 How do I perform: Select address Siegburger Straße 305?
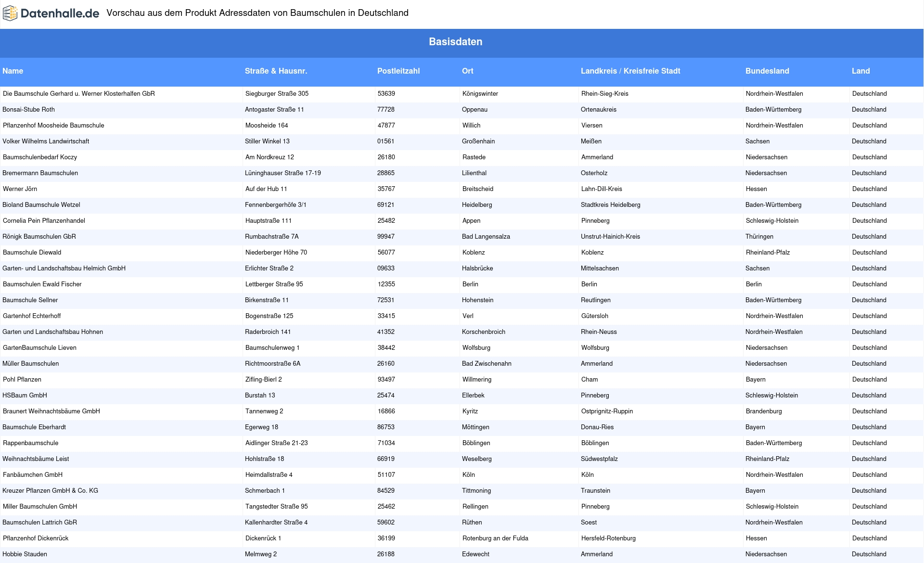coord(277,94)
